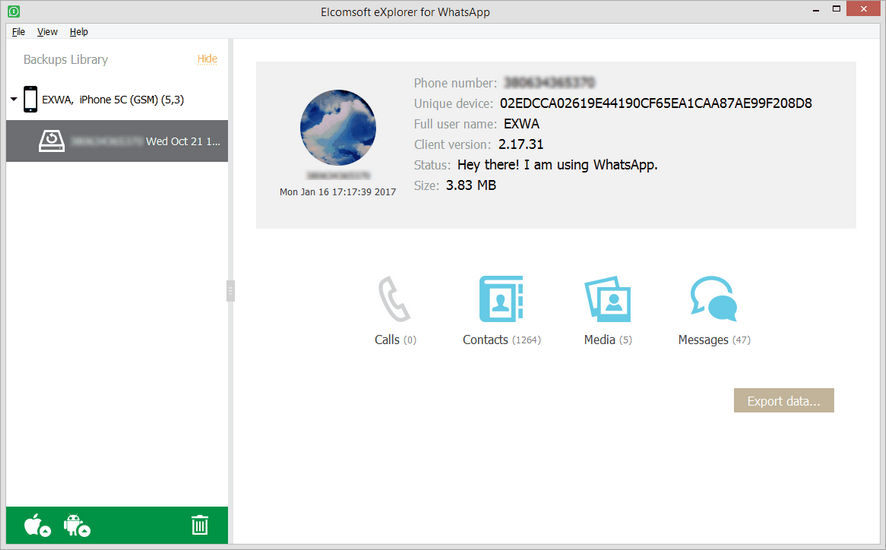Maximize the eXplorer for WhatsApp window
Screen dimensions: 886x550
836,8
